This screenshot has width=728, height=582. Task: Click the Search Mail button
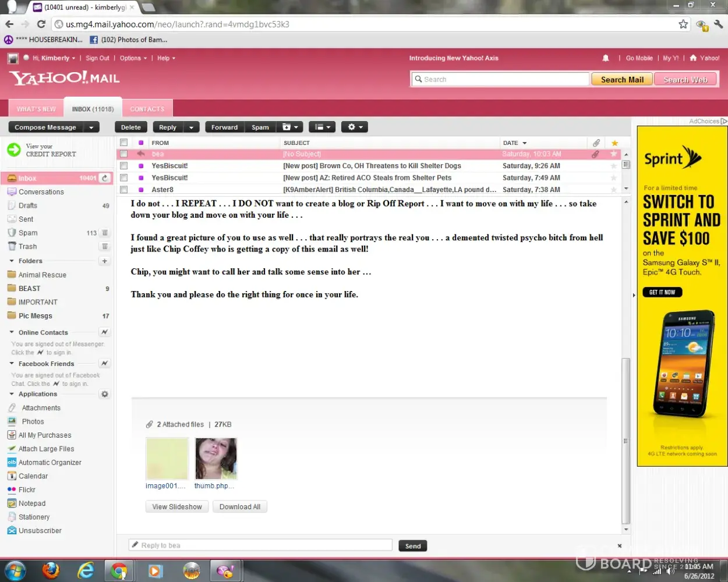(x=622, y=79)
